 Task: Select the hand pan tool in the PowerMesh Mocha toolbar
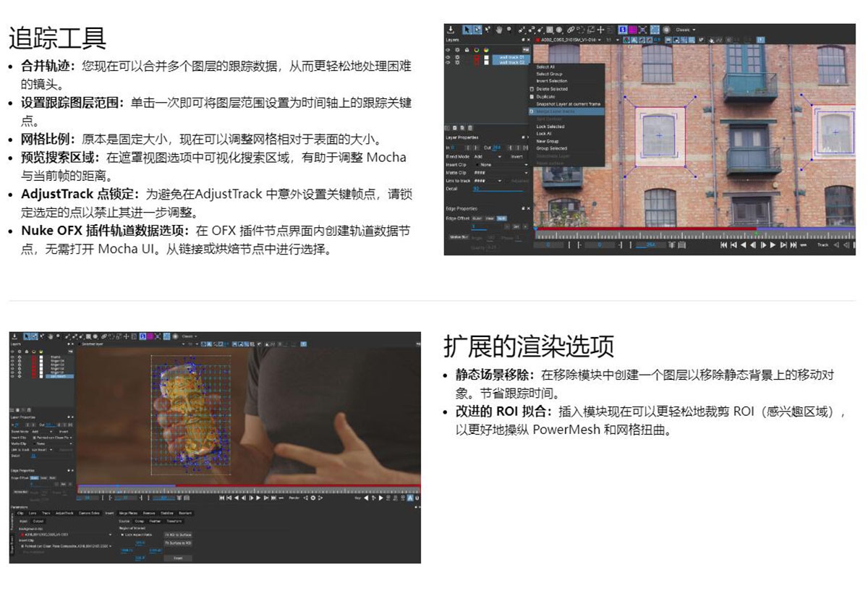tap(50, 336)
